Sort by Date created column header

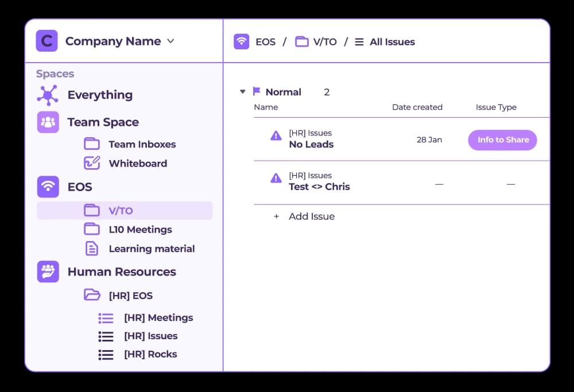pyautogui.click(x=417, y=107)
